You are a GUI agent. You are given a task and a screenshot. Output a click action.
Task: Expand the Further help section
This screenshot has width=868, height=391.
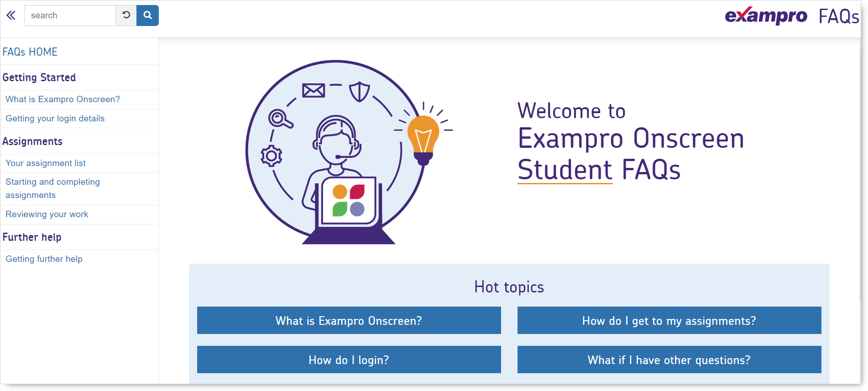pyautogui.click(x=32, y=237)
